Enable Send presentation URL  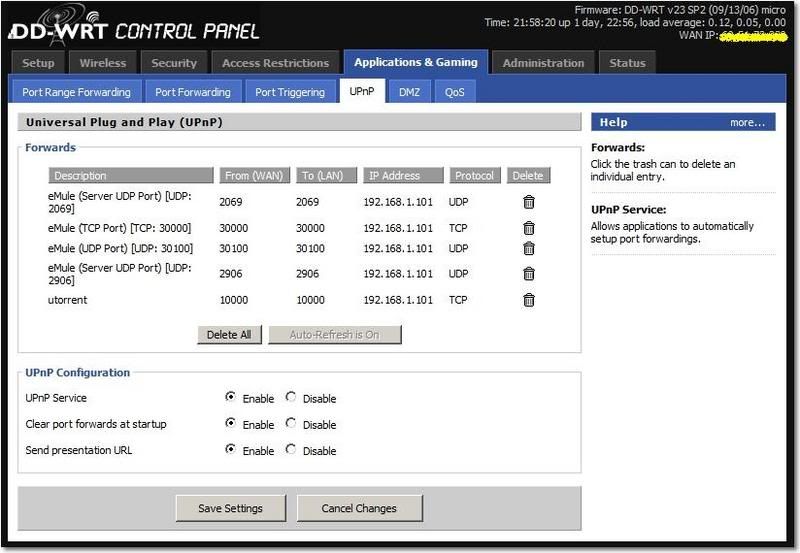point(231,449)
